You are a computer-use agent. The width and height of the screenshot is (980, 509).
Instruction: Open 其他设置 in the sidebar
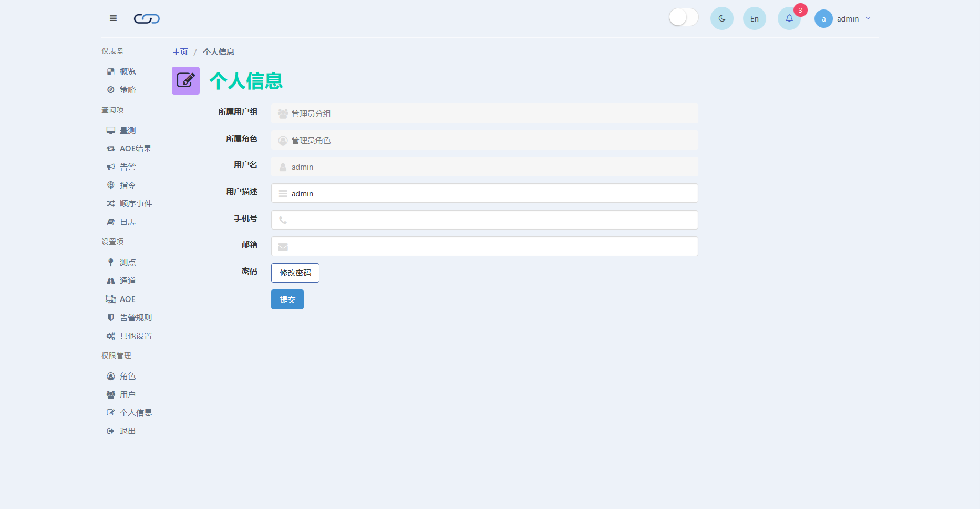136,336
